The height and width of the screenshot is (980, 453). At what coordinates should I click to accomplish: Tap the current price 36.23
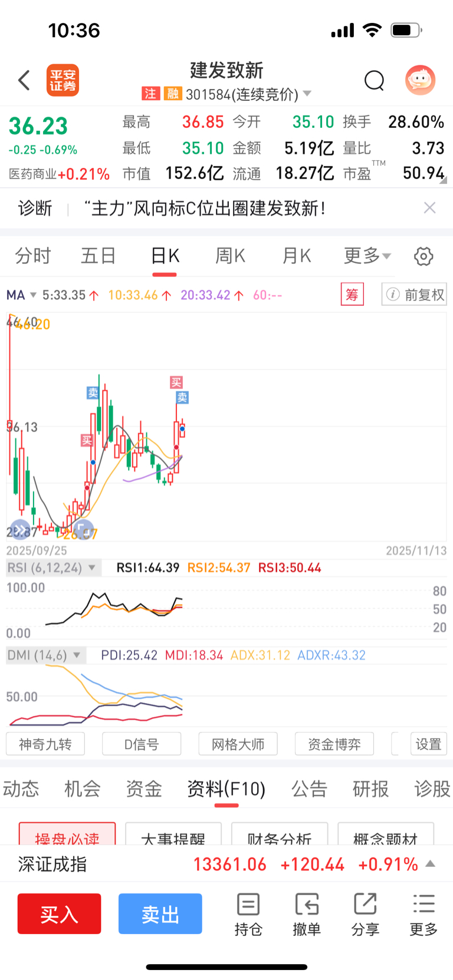click(38, 126)
